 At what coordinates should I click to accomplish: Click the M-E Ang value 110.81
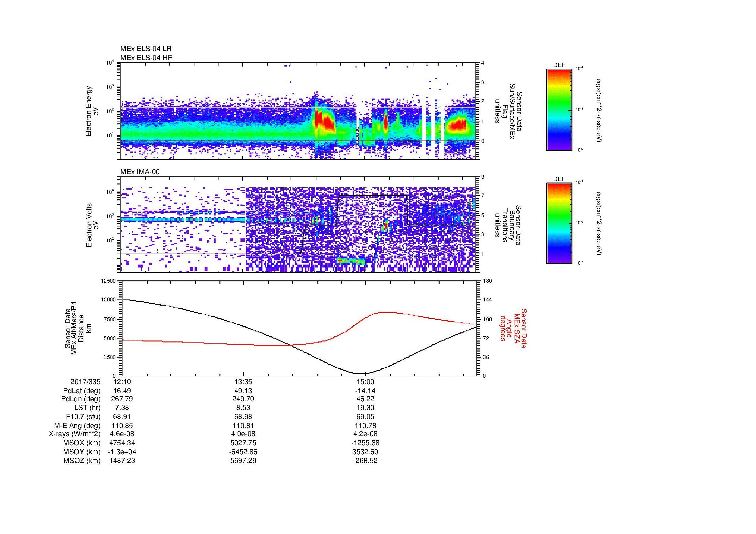[x=243, y=426]
